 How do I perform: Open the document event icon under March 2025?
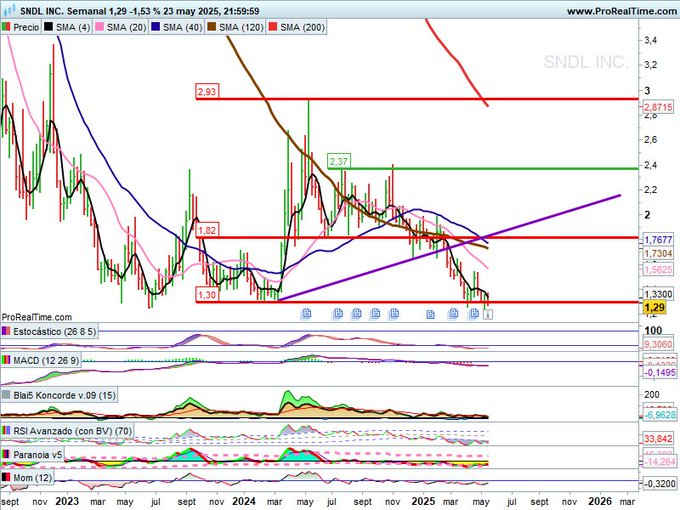(x=453, y=313)
